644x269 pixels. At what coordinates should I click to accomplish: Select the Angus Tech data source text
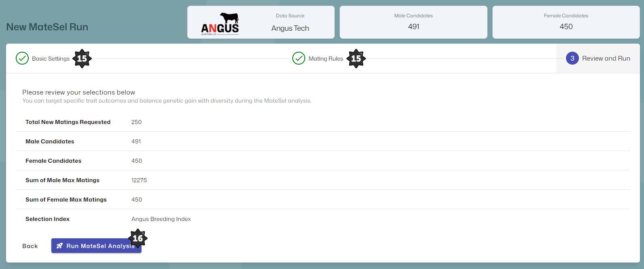pyautogui.click(x=290, y=28)
